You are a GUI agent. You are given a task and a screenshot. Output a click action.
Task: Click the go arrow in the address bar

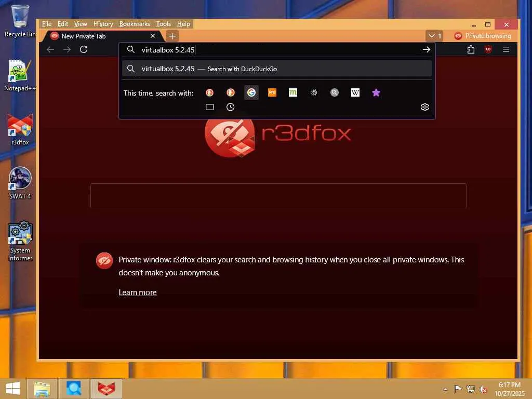coord(427,49)
